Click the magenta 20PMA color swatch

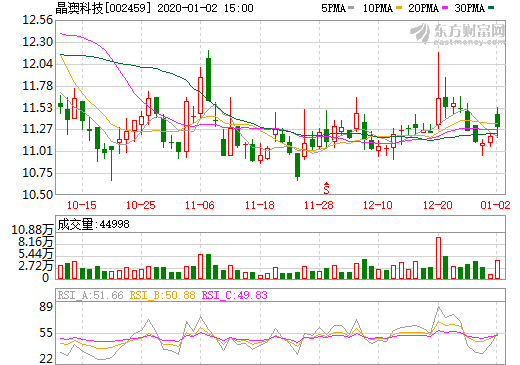(x=445, y=8)
